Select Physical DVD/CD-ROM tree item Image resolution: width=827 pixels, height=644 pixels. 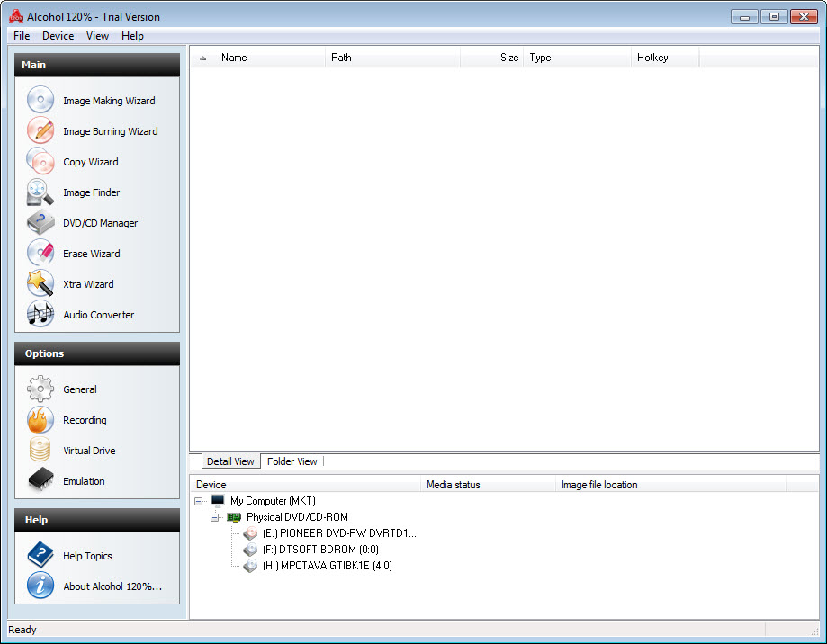coord(297,517)
